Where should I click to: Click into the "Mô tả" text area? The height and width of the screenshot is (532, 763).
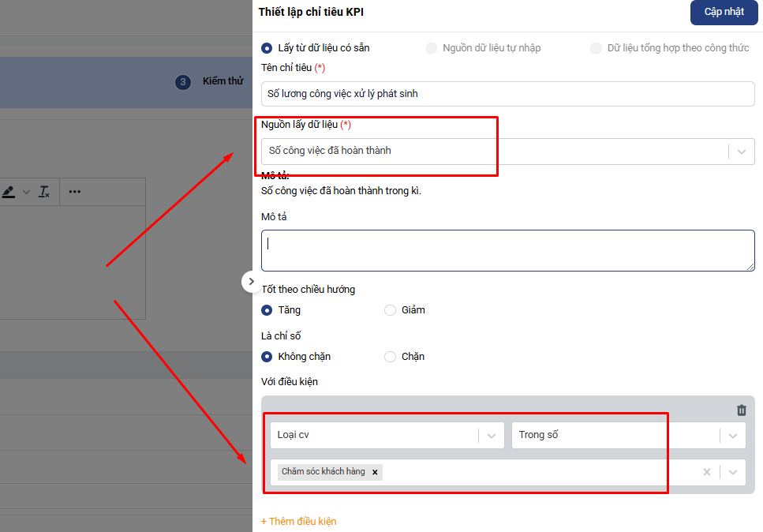[x=507, y=251]
